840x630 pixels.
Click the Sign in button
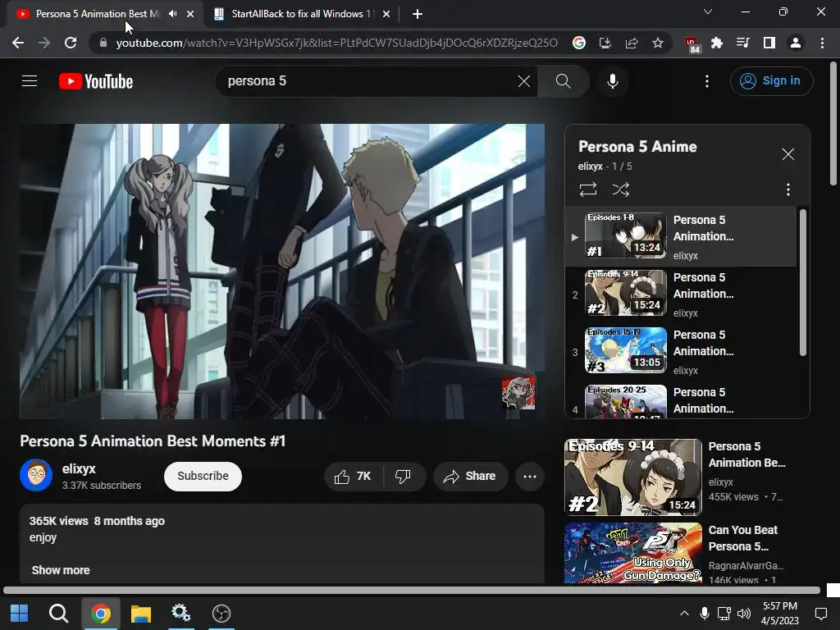point(771,81)
